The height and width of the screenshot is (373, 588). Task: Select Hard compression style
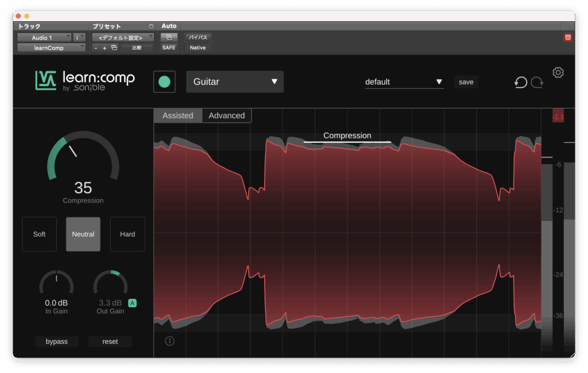[x=127, y=234]
